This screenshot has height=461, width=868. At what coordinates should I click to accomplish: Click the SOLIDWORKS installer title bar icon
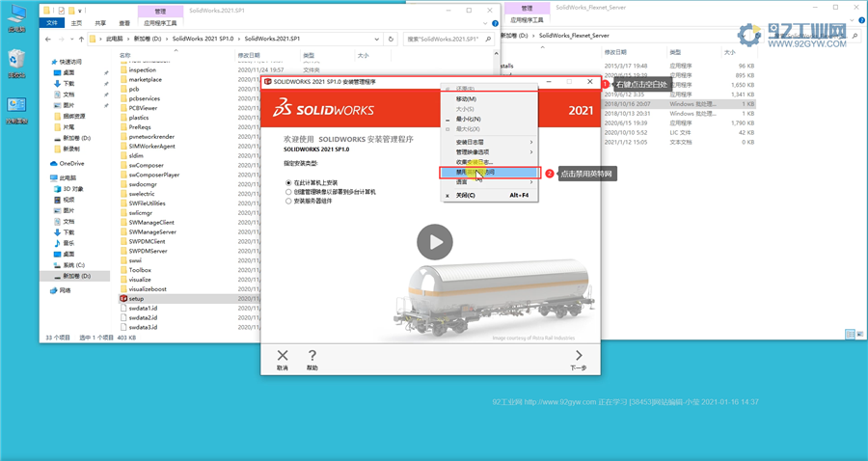[268, 81]
